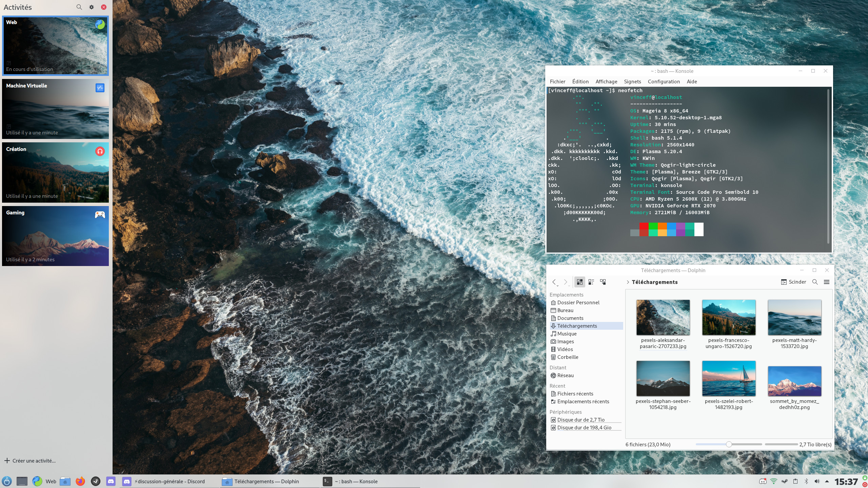Go back in Dolphin
Image resolution: width=868 pixels, height=488 pixels.
pos(554,282)
